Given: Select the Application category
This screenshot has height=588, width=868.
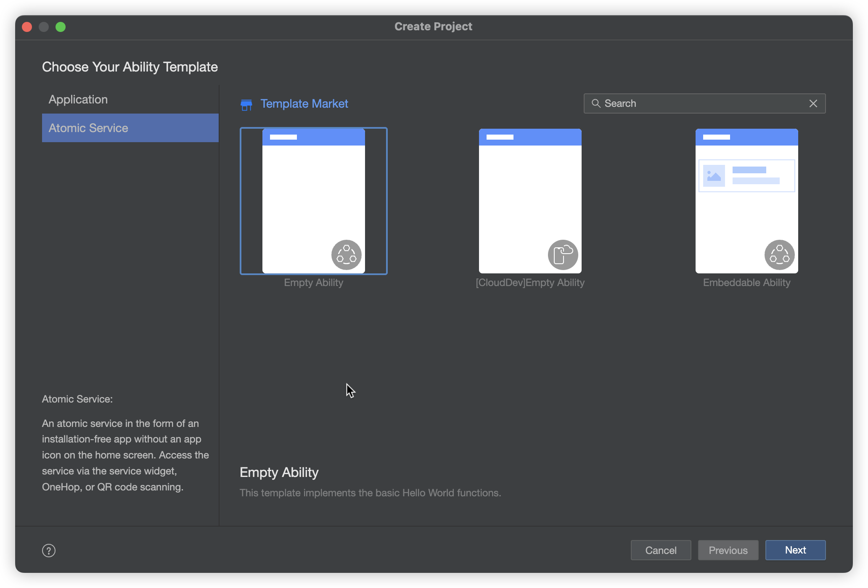Looking at the screenshot, I should (x=130, y=99).
